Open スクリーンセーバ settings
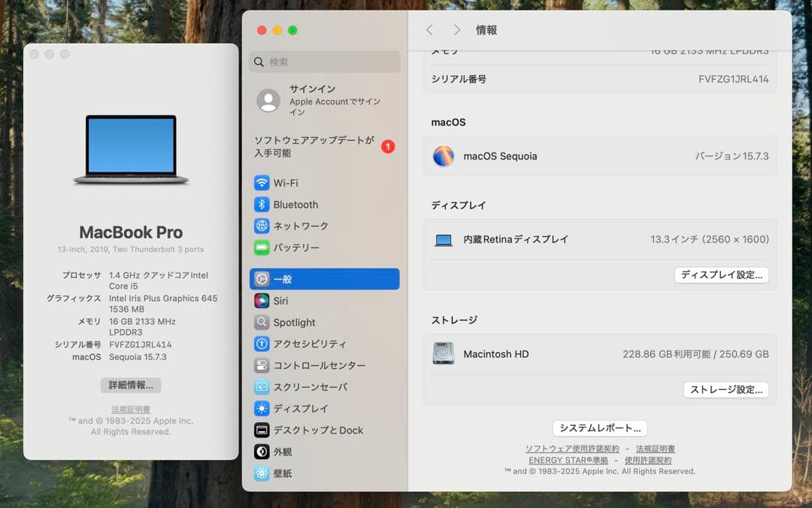The image size is (812, 508). (x=299, y=387)
